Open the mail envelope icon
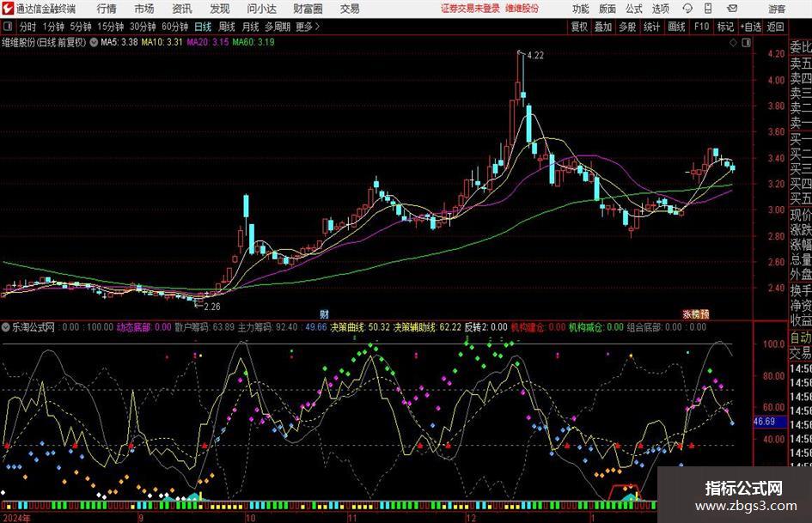 click(x=732, y=9)
